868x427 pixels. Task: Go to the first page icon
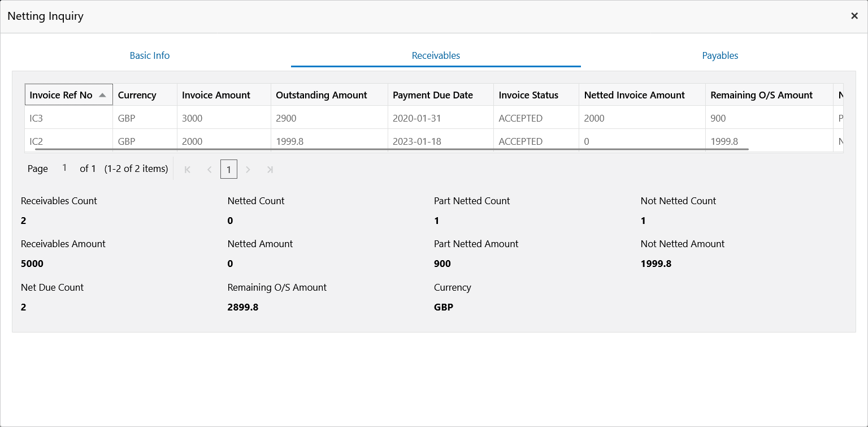[x=188, y=169]
